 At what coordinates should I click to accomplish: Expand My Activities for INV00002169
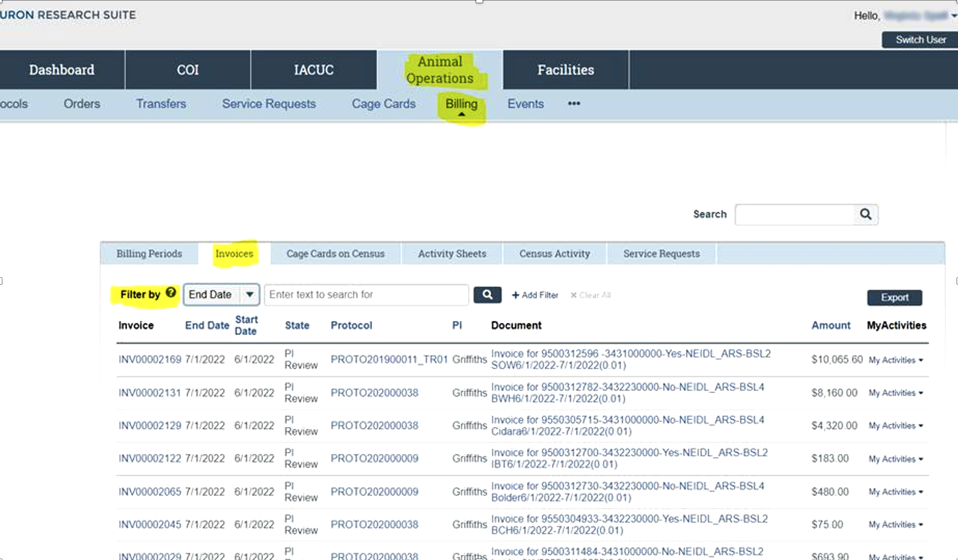895,360
